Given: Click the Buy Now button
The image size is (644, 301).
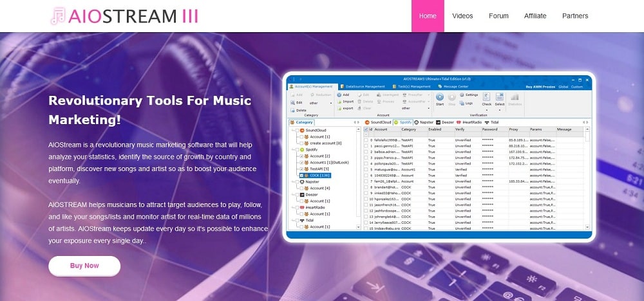Looking at the screenshot, I should (x=84, y=266).
